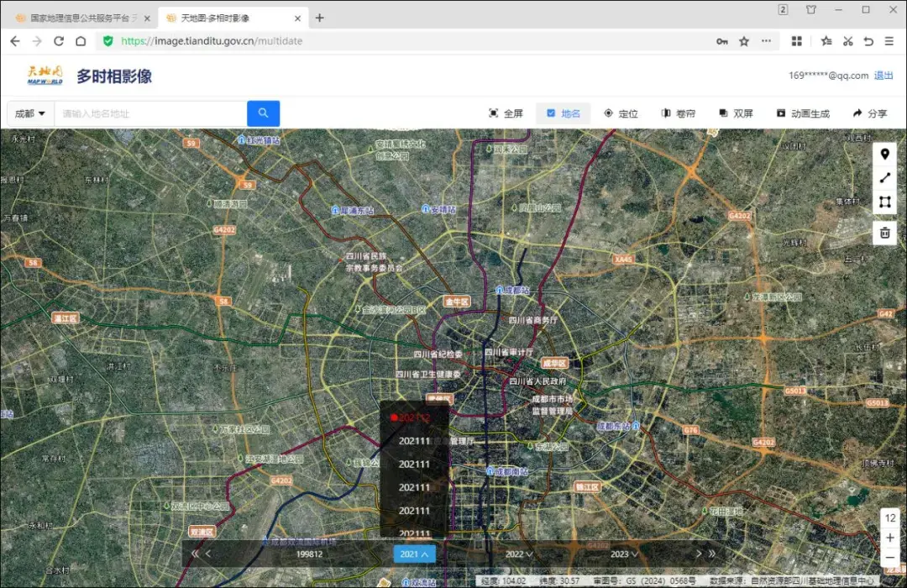The image size is (907, 588).
Task: Step timeline forward with single right arrow
Action: pos(699,554)
